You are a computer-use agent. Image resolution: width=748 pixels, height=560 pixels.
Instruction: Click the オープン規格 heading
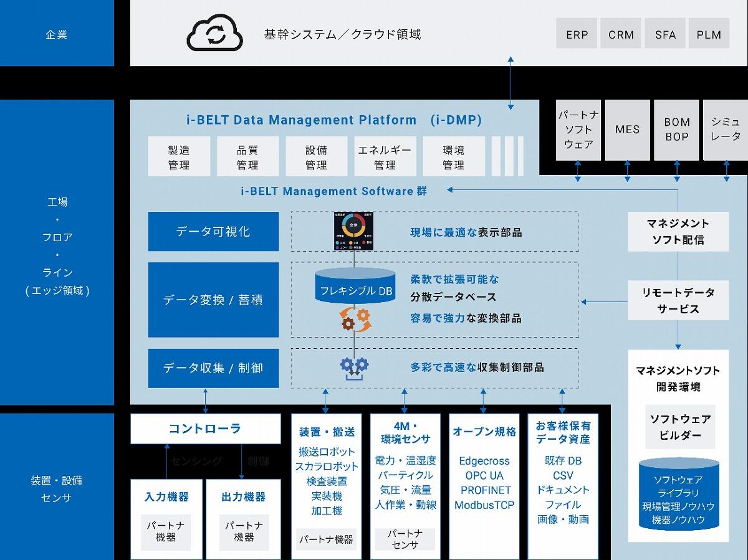point(484,432)
